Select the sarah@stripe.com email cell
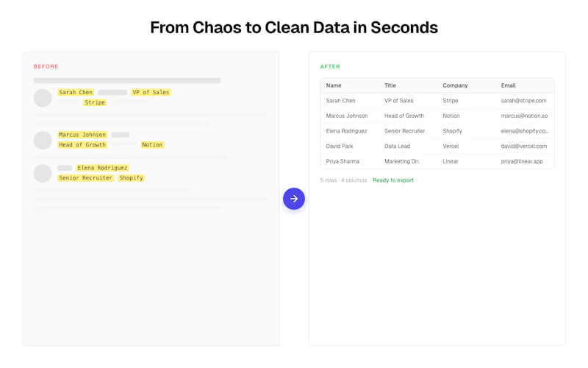Image resolution: width=588 pixels, height=368 pixels. pyautogui.click(x=523, y=101)
